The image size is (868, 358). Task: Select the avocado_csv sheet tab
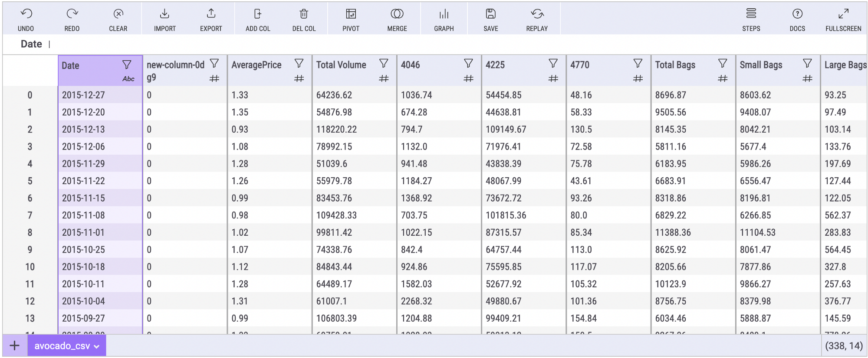(x=67, y=346)
